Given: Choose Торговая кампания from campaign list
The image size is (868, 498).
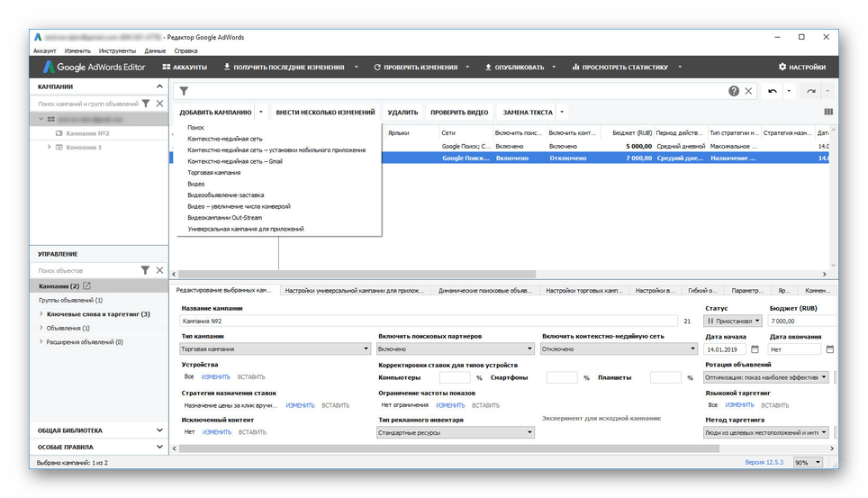Looking at the screenshot, I should pyautogui.click(x=214, y=172).
